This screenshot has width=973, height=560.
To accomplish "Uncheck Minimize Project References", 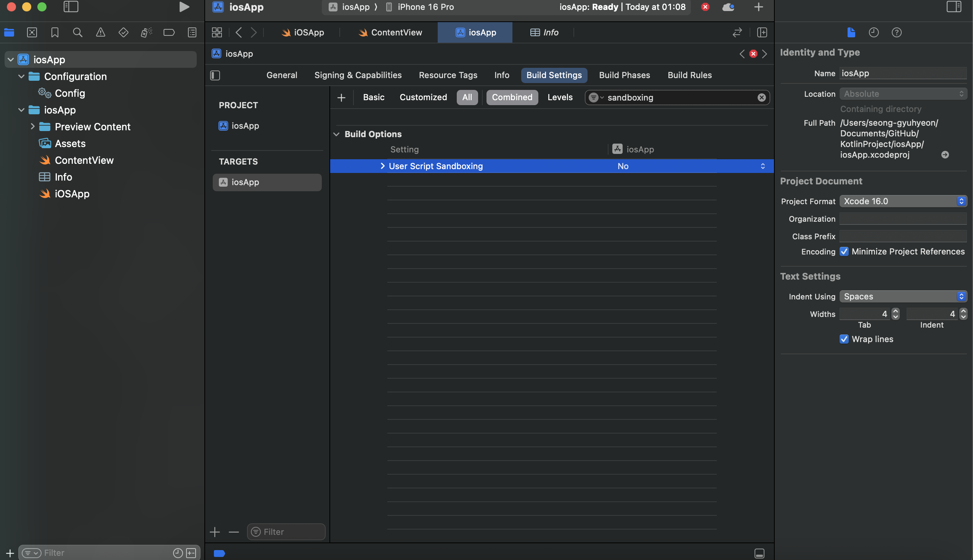I will point(844,251).
